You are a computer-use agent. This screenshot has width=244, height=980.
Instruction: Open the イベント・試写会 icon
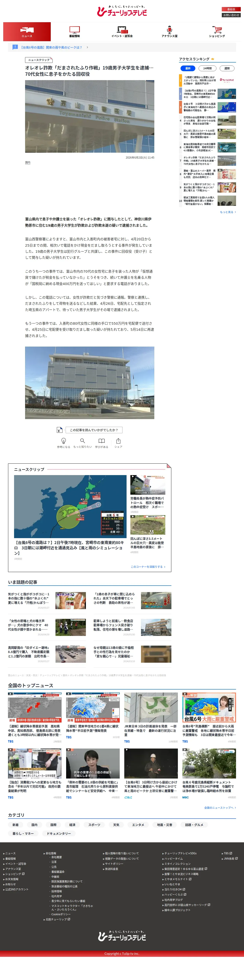click(122, 30)
